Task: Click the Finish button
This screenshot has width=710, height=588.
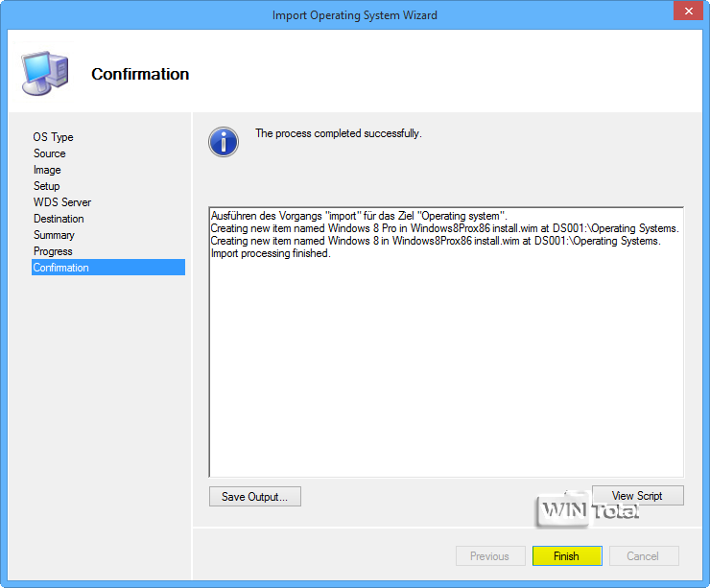Action: pos(567,555)
